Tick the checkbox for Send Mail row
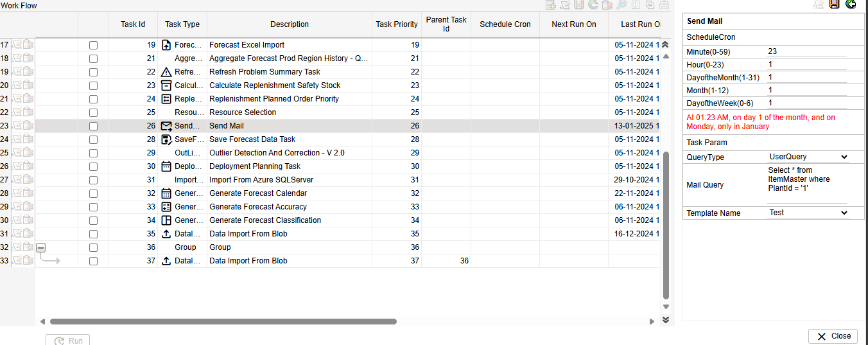868x345 pixels. click(94, 126)
